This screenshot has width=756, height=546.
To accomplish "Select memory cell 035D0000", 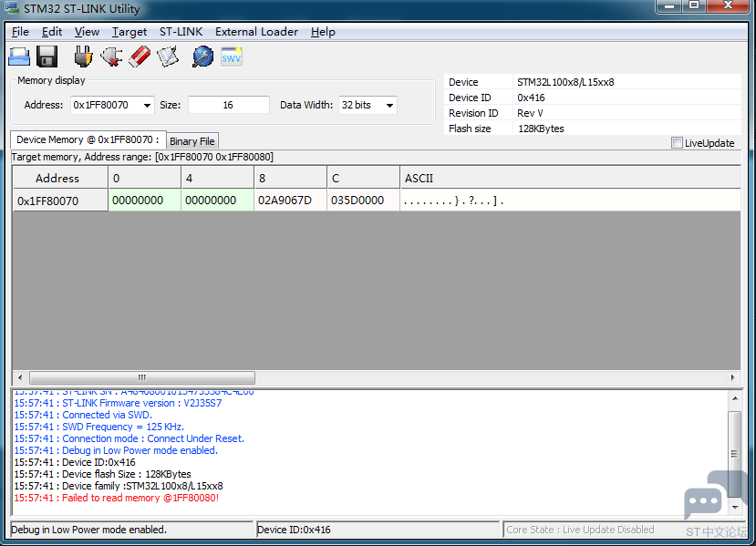I will point(363,200).
